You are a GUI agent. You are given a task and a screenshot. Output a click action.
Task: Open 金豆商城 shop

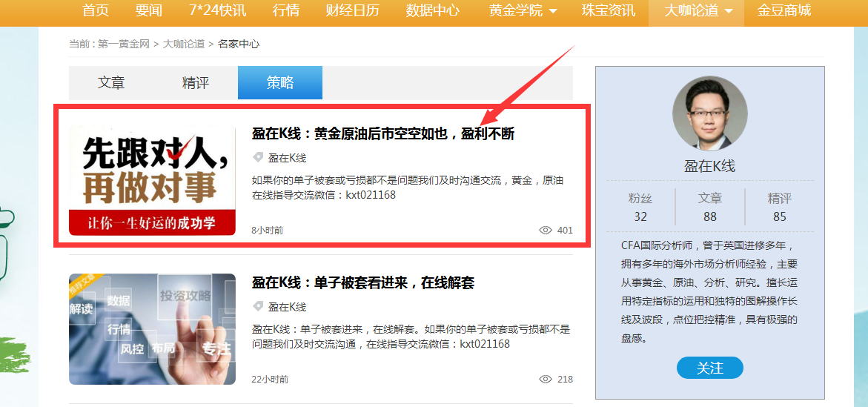[x=783, y=10]
